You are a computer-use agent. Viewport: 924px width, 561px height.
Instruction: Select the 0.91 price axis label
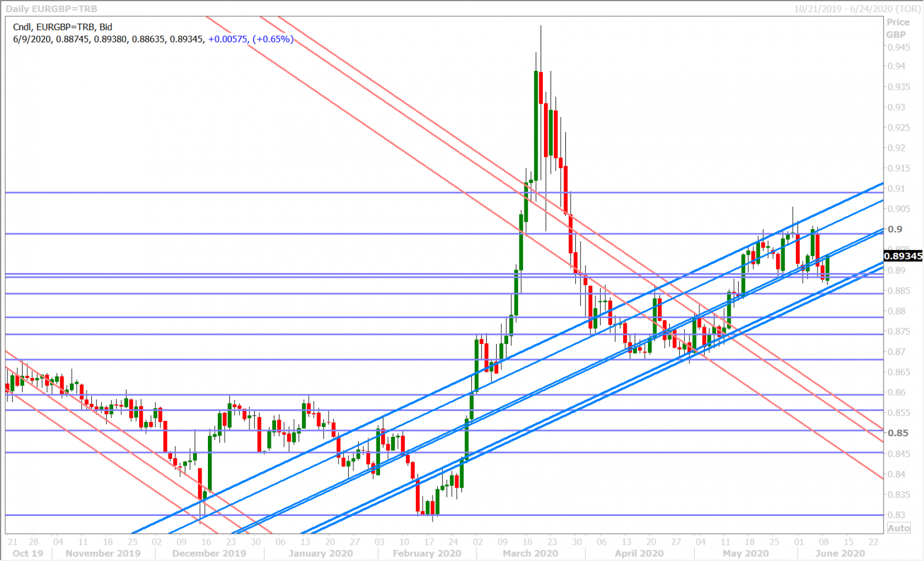896,189
